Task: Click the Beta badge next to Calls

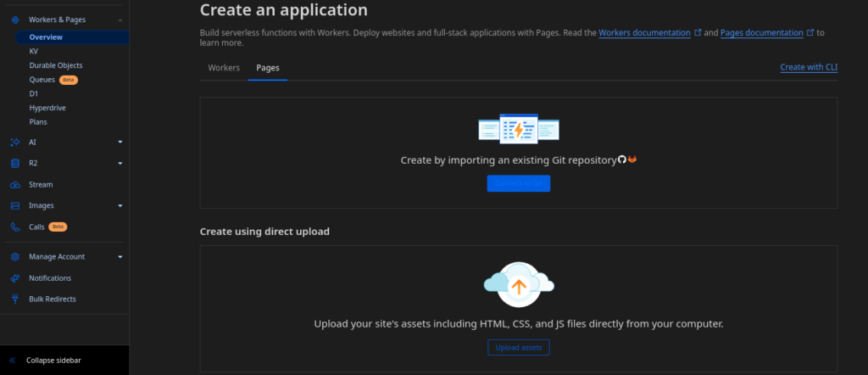Action: [58, 227]
